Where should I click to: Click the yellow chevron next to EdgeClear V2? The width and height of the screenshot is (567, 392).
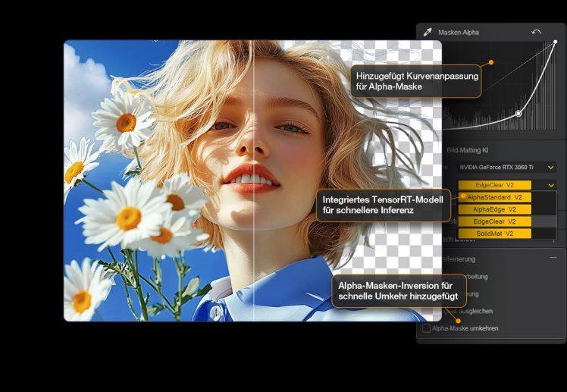[x=551, y=184]
